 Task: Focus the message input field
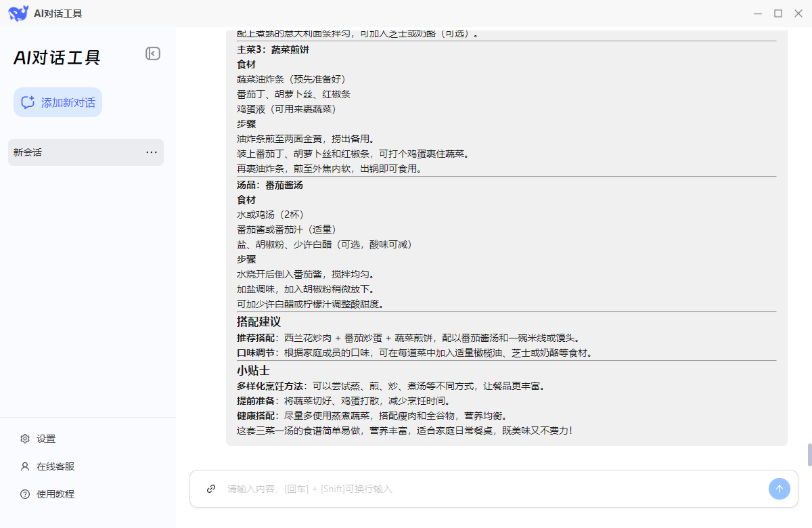pyautogui.click(x=494, y=489)
